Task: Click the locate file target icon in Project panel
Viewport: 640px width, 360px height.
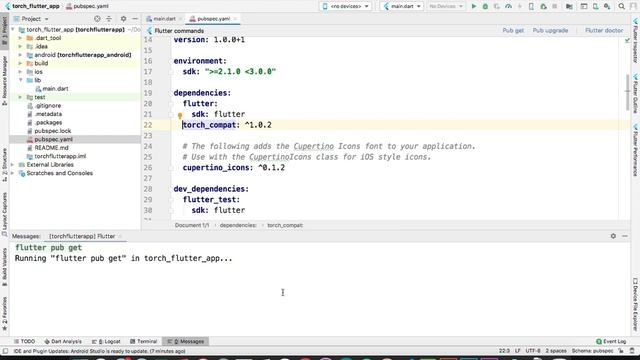Action: click(x=97, y=19)
